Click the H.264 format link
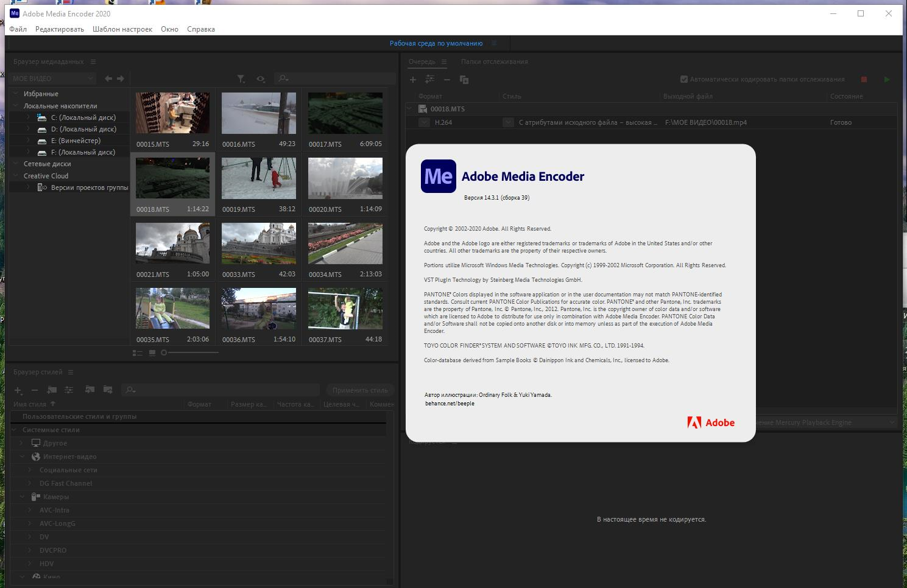Image resolution: width=907 pixels, height=588 pixels. [x=443, y=122]
